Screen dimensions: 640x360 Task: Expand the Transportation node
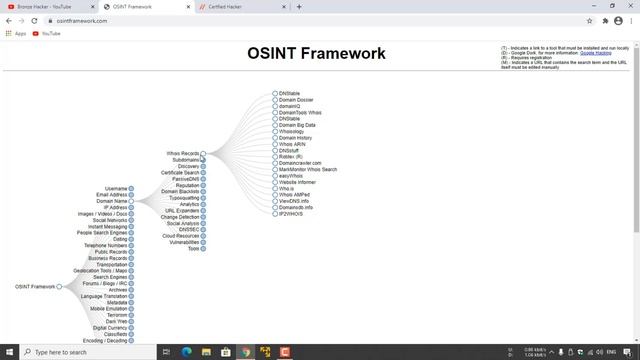[131, 264]
